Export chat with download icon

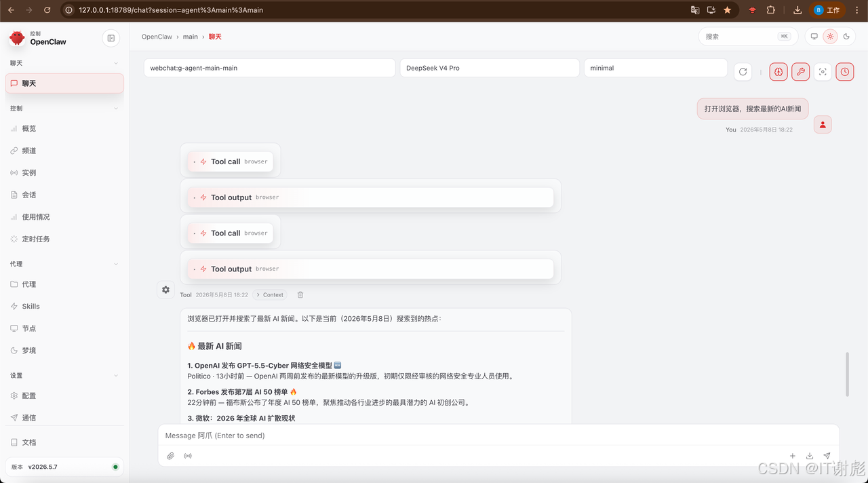810,456
